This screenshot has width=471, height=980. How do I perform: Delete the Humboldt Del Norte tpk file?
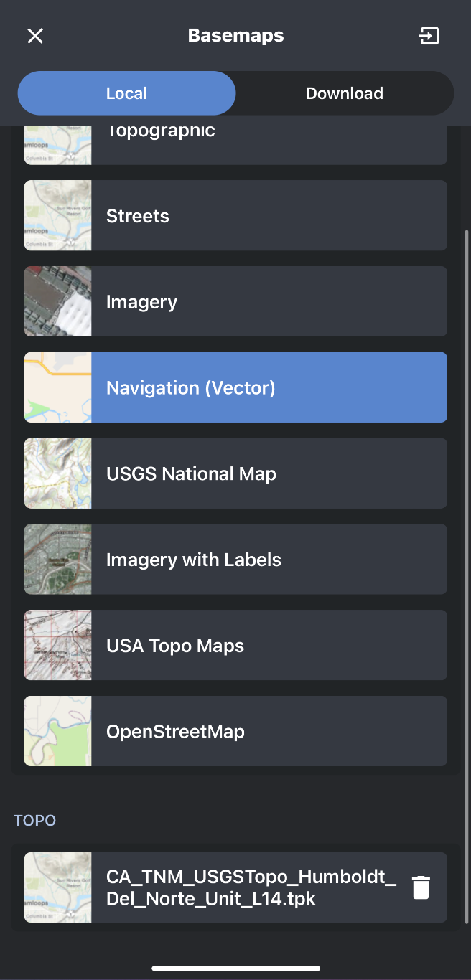421,887
